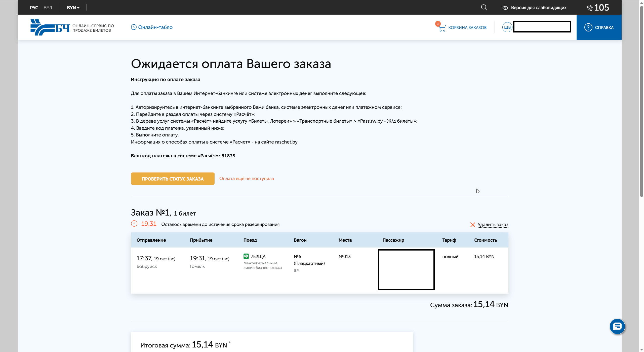Switch language to РУС
The image size is (644, 352).
click(34, 8)
